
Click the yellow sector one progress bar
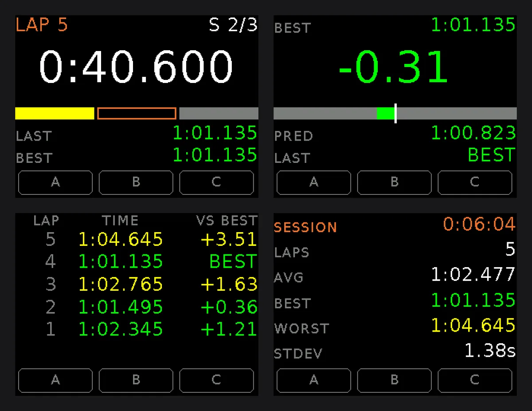[x=55, y=113]
